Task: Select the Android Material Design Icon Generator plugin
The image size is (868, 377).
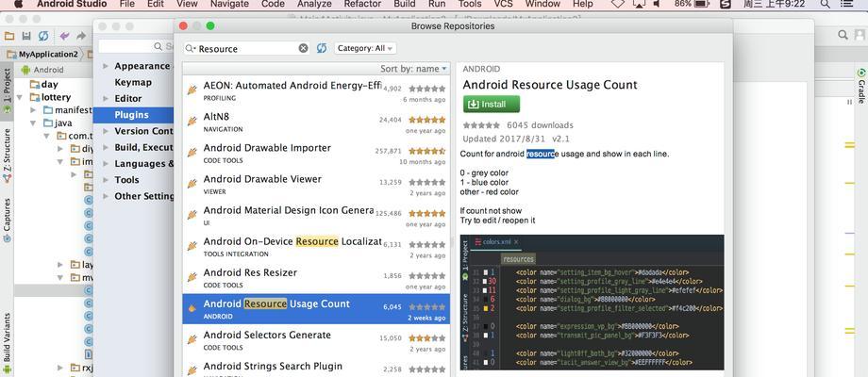Action: tap(316, 216)
